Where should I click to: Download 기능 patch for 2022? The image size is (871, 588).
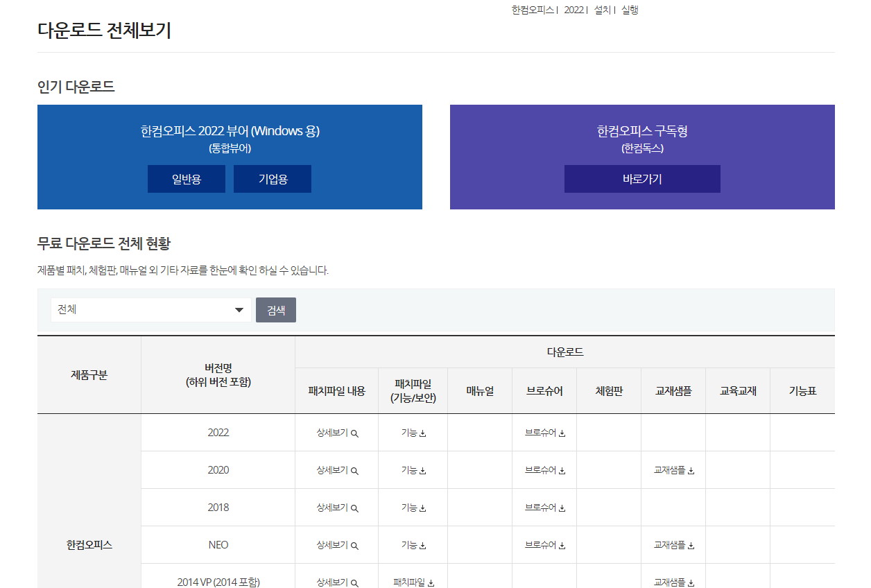413,433
